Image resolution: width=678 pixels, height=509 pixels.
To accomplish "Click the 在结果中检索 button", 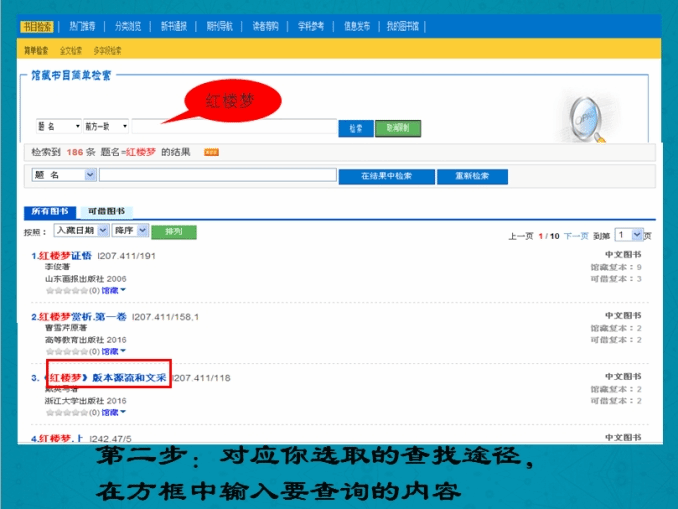I will [x=385, y=175].
